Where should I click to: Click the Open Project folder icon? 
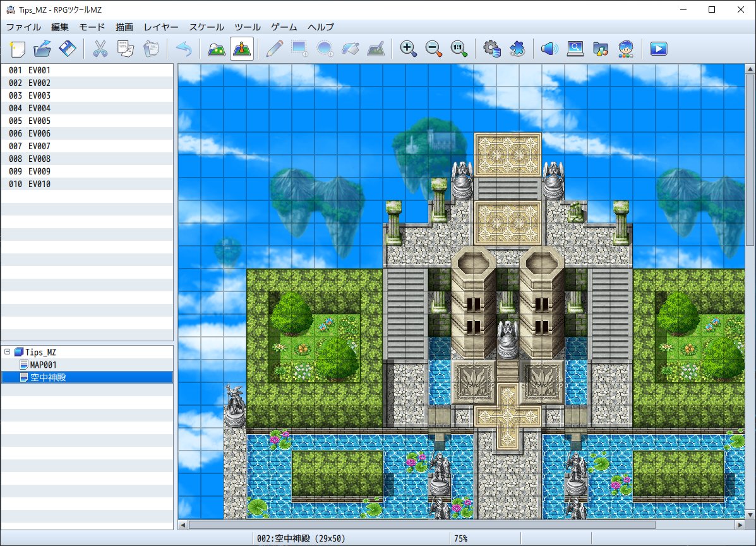click(42, 49)
